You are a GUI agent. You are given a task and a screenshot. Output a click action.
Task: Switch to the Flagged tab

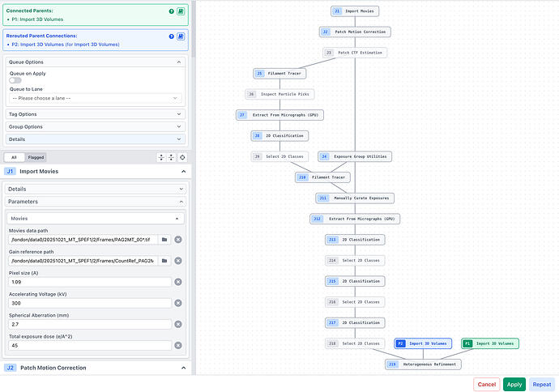point(35,157)
